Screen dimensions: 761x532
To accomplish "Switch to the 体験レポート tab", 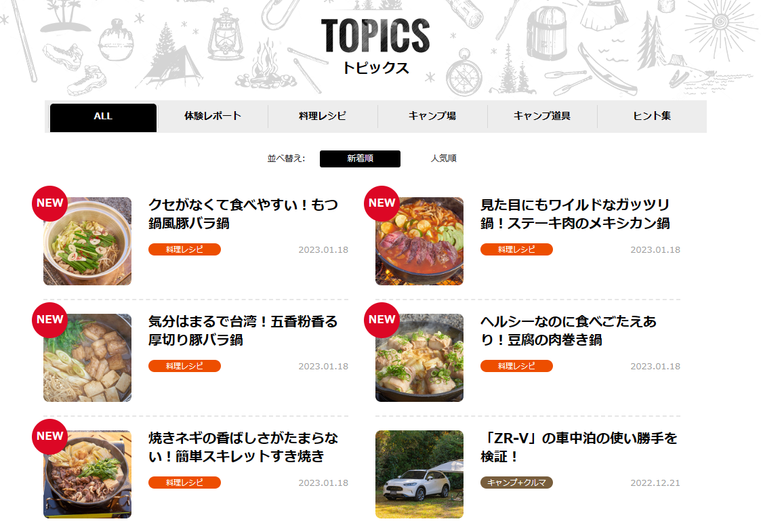I will (213, 117).
